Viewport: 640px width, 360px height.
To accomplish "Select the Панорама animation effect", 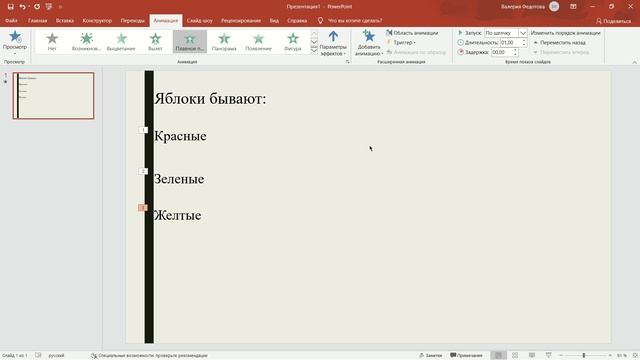I will (224, 41).
